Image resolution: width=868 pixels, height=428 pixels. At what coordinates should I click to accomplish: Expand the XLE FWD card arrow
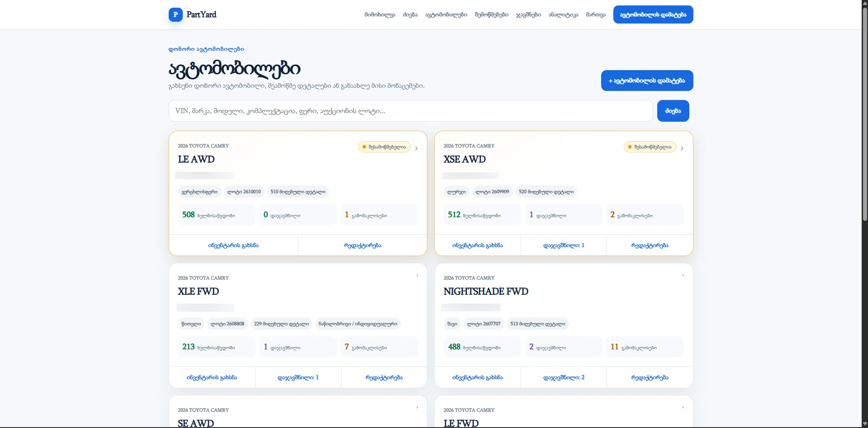point(417,275)
